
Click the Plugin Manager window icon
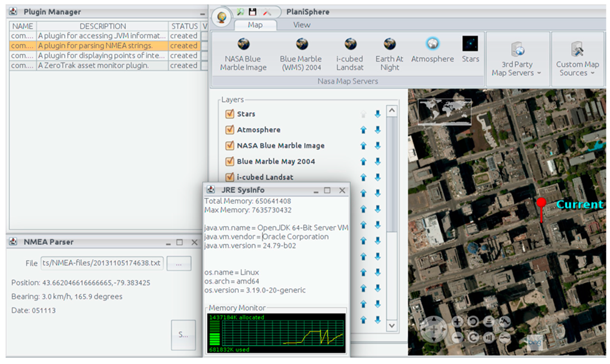(13, 11)
